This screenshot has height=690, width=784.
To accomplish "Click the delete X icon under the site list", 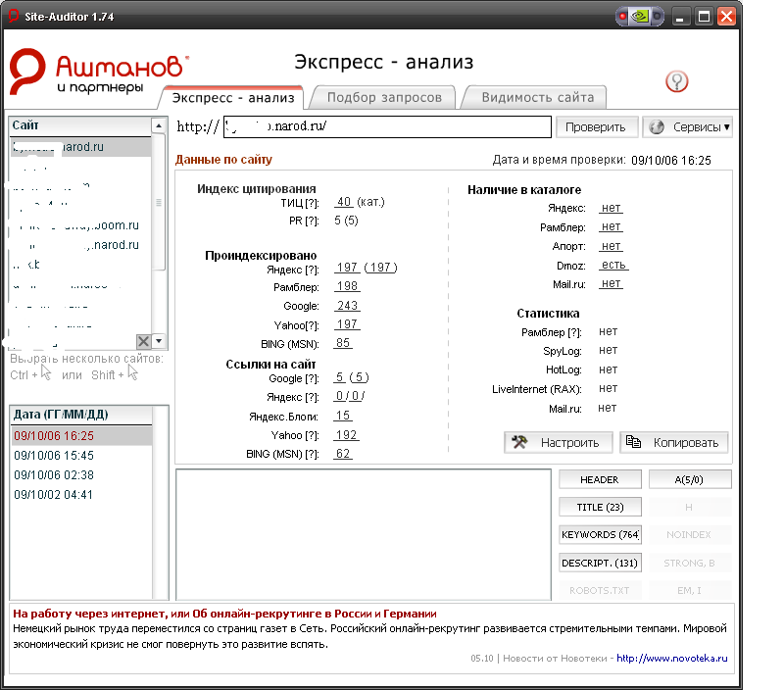I will click(143, 341).
